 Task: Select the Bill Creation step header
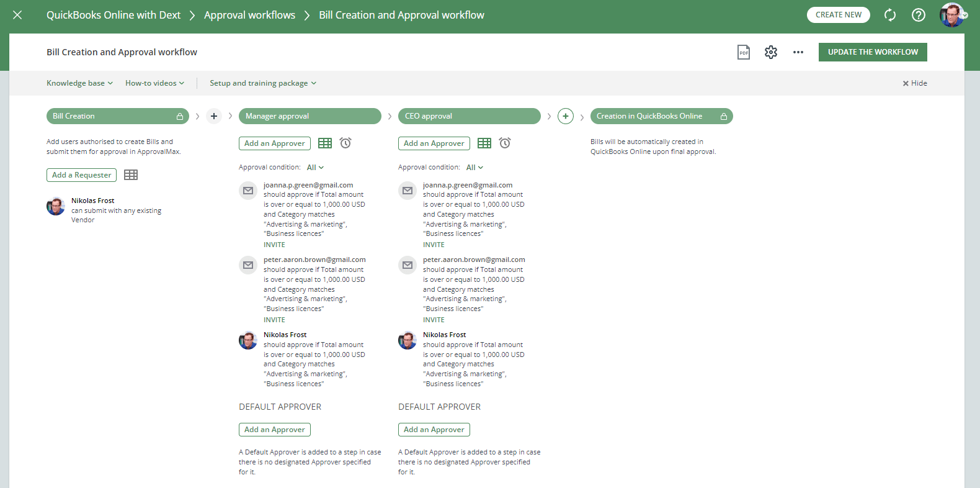pyautogui.click(x=118, y=116)
